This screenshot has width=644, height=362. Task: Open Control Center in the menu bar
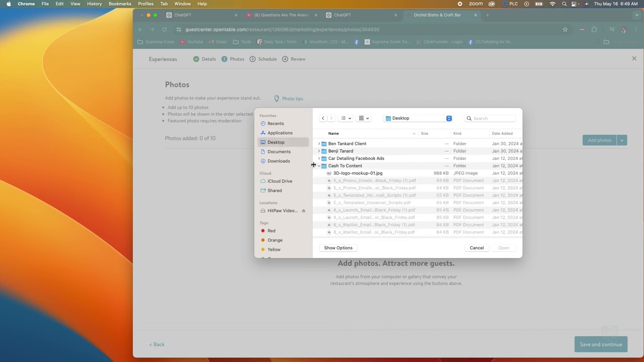(x=575, y=4)
